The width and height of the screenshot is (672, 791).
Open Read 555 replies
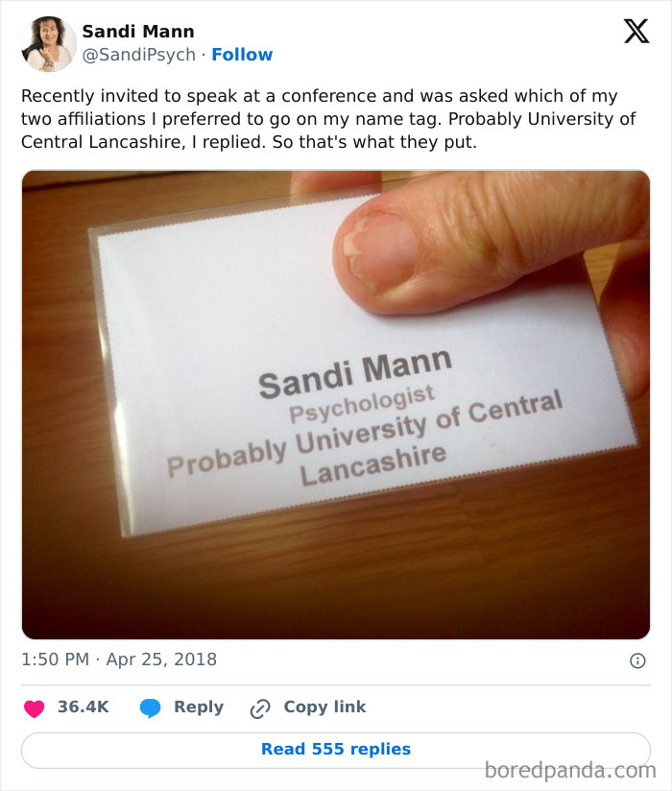pyautogui.click(x=336, y=748)
